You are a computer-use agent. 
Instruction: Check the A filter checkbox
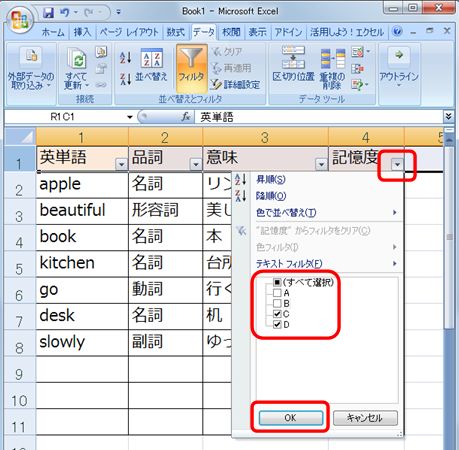[x=277, y=293]
